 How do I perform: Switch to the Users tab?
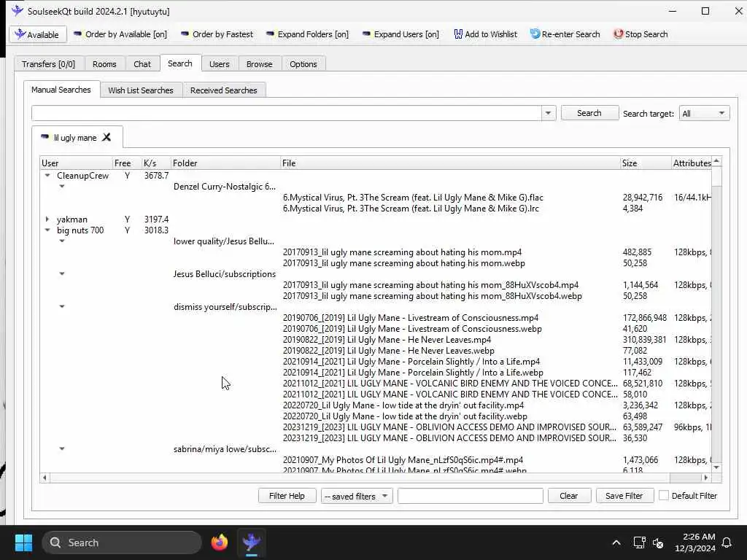219,64
